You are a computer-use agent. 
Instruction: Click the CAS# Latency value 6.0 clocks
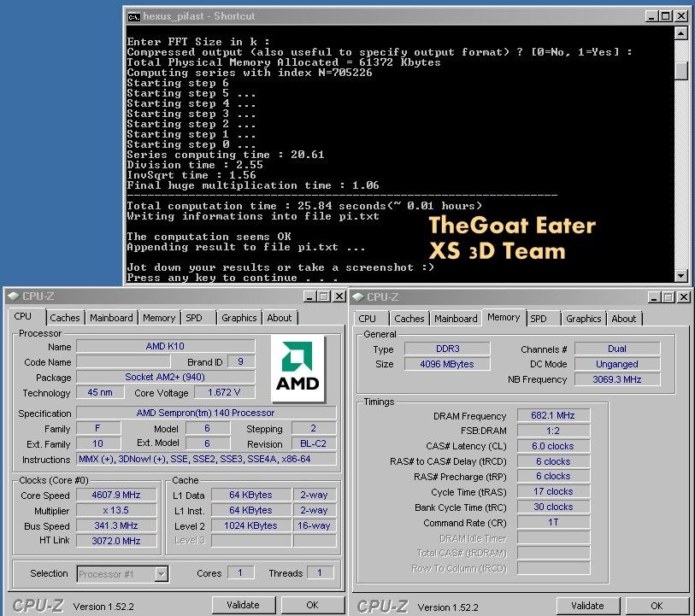553,446
